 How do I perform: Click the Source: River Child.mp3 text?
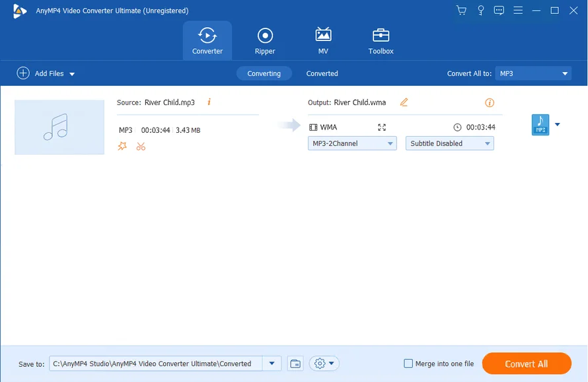(x=156, y=102)
